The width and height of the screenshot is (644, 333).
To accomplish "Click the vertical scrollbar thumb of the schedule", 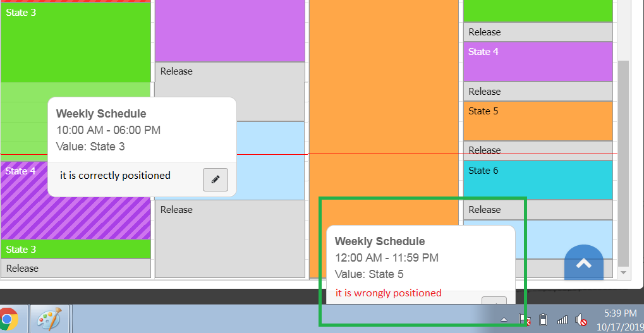I will (x=623, y=164).
